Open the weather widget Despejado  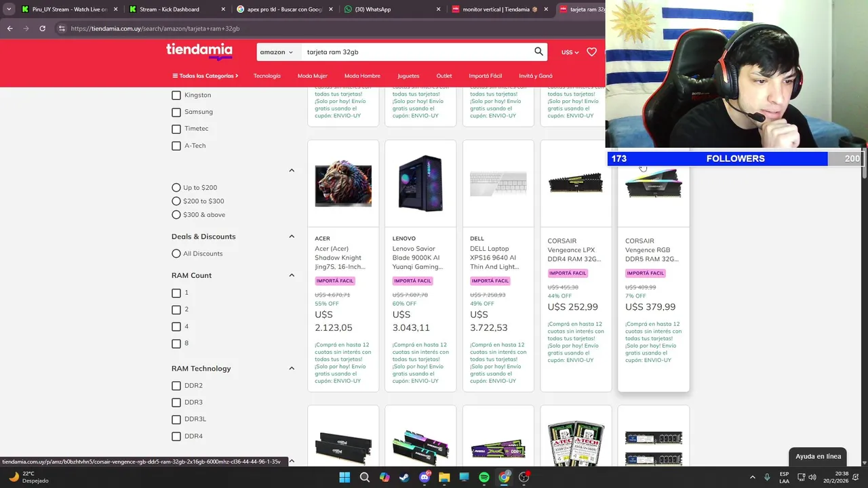tap(27, 477)
